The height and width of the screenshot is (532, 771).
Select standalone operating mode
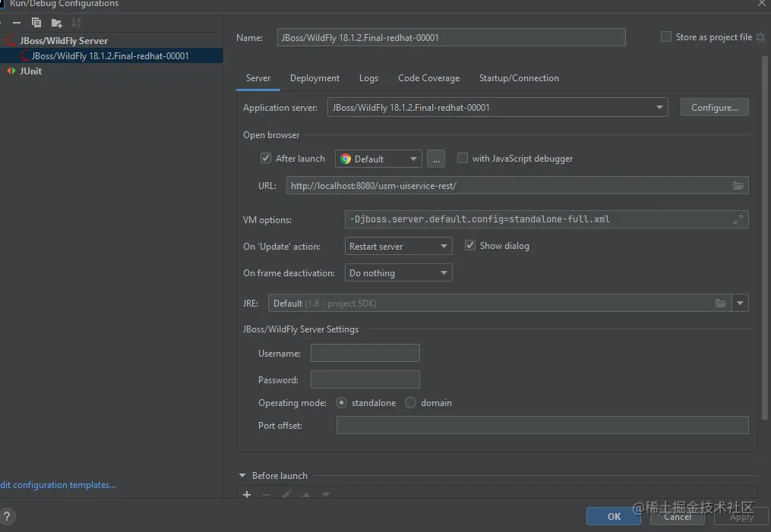pos(341,403)
